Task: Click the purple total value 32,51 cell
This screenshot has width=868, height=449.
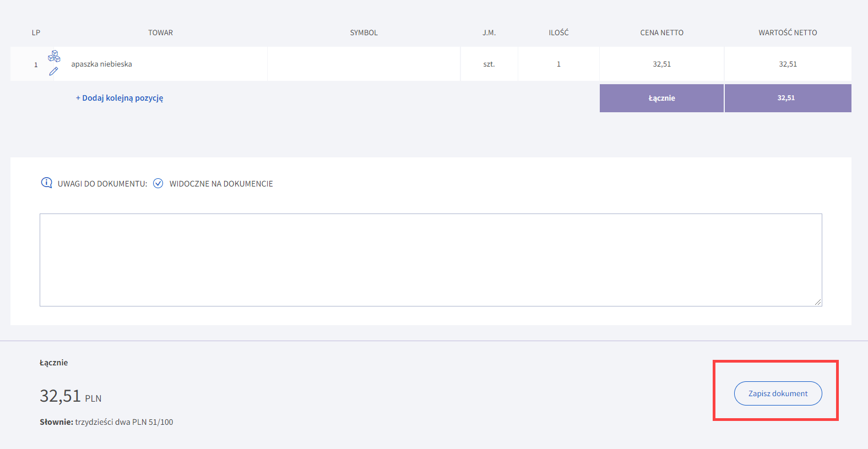Action: click(787, 98)
